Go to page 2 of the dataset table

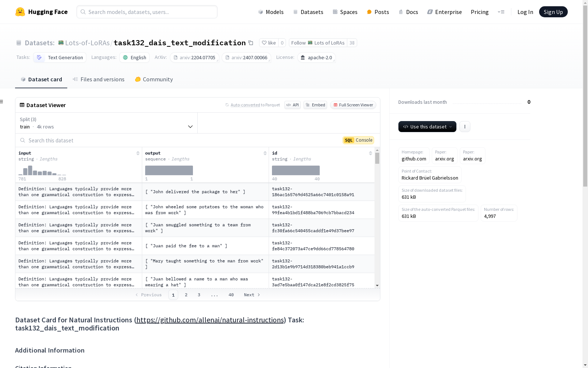coord(186,295)
